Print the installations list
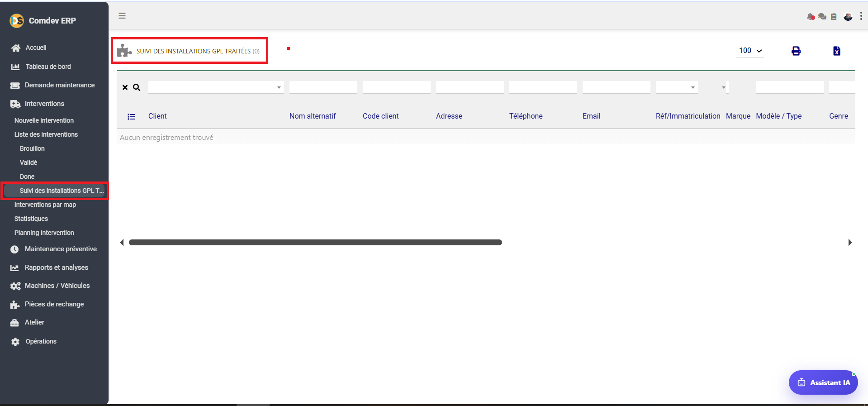Image resolution: width=868 pixels, height=406 pixels. click(x=796, y=51)
